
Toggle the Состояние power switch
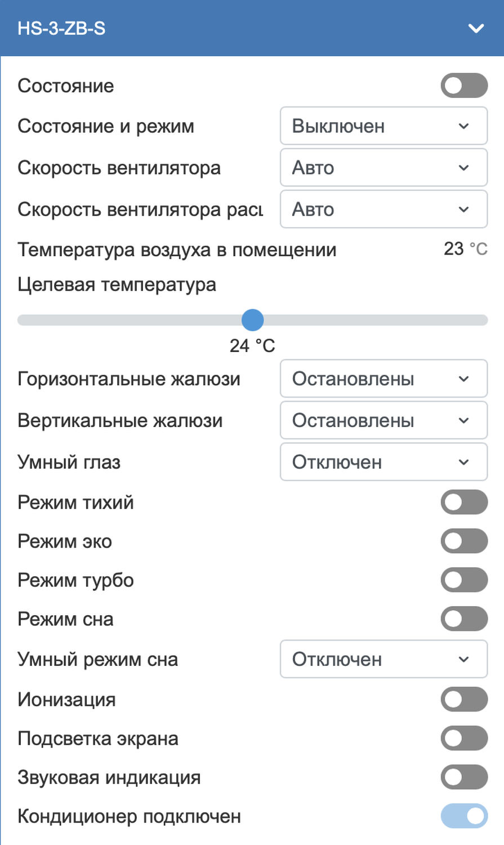pos(464,86)
